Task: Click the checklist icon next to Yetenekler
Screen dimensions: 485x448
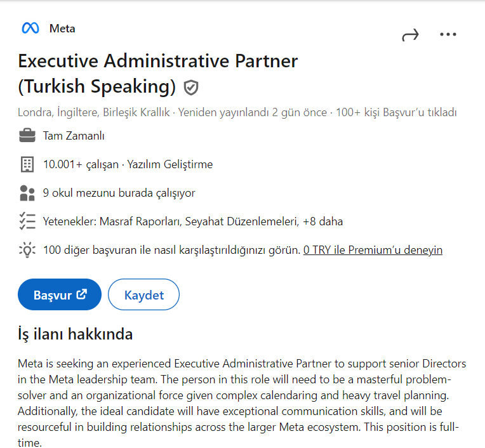Action: [27, 221]
